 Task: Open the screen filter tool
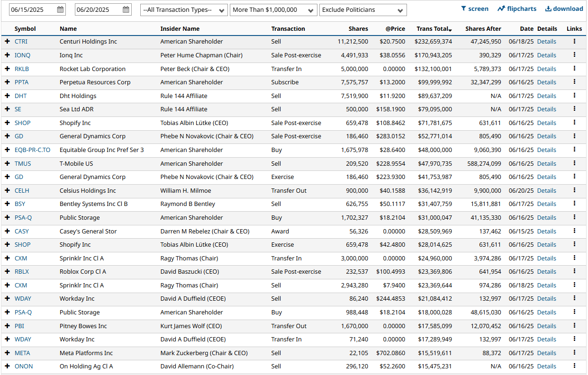pyautogui.click(x=475, y=9)
